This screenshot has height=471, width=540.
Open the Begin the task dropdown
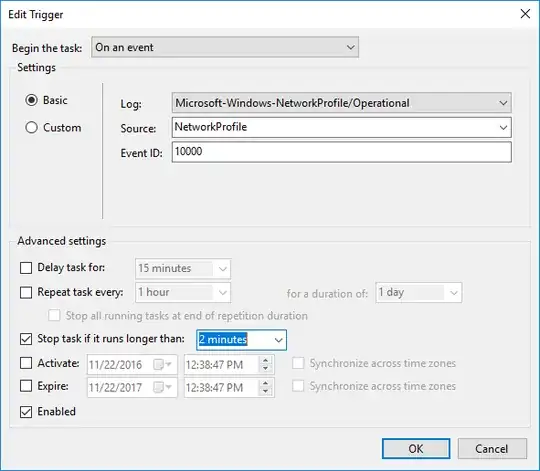tap(225, 47)
